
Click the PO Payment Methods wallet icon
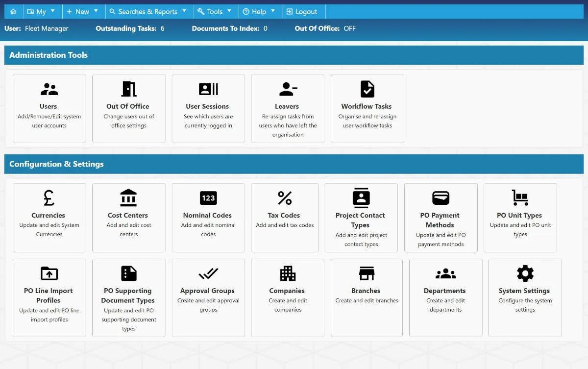click(x=441, y=198)
